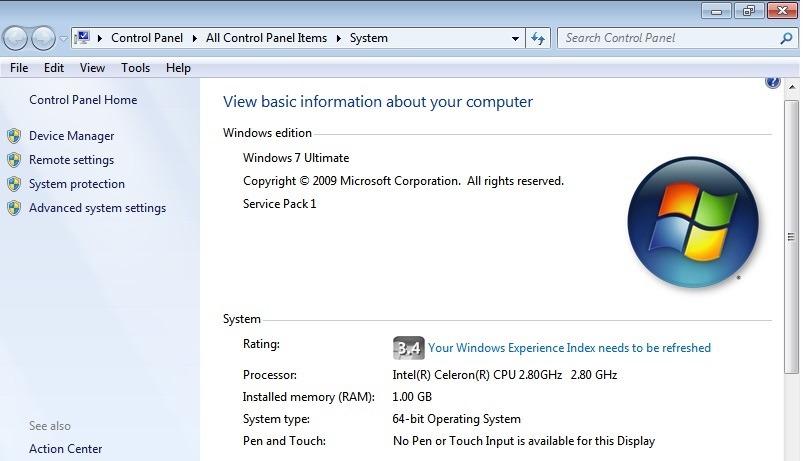
Task: Click shield icon beside Advanced system settings
Action: [14, 208]
